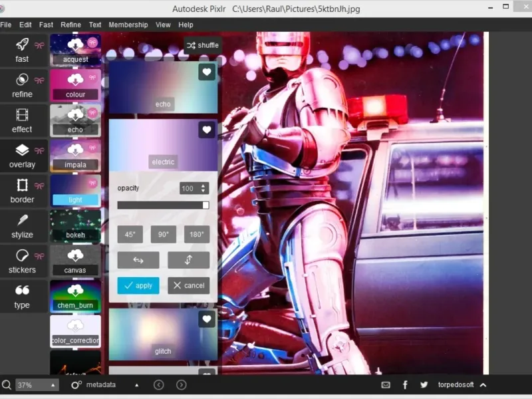
Task: Select the effect film icon
Action: point(22,116)
